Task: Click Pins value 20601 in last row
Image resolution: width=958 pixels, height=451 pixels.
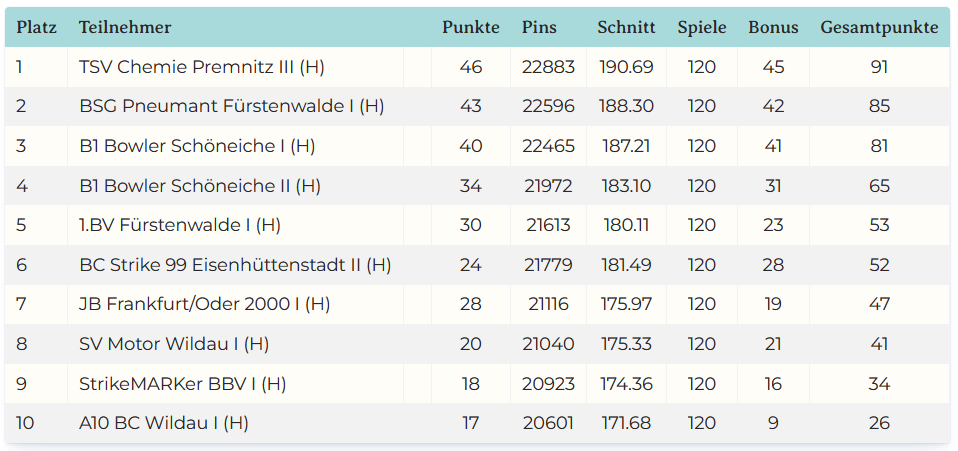Action: tap(548, 423)
